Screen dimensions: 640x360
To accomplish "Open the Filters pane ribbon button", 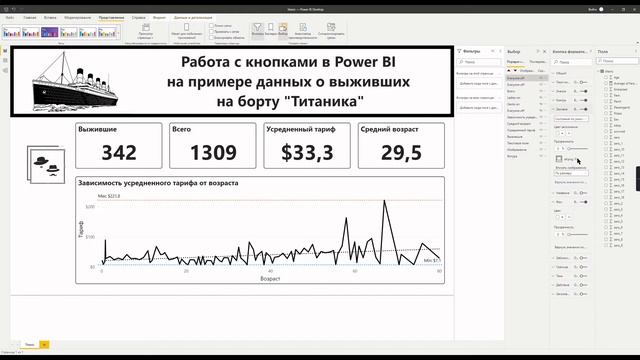I will (x=258, y=30).
